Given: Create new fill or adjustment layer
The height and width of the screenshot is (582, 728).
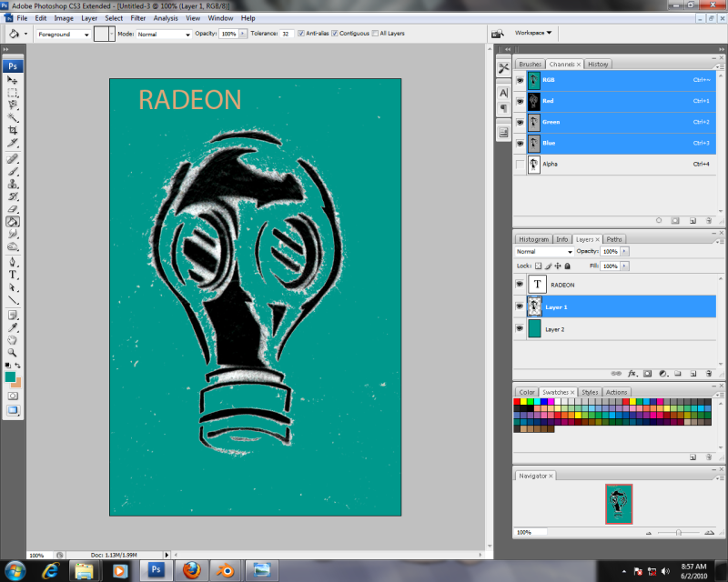Looking at the screenshot, I should coord(663,374).
